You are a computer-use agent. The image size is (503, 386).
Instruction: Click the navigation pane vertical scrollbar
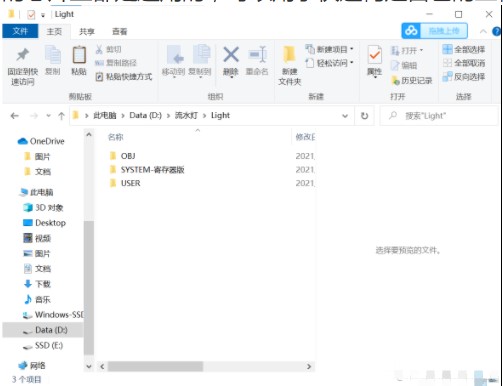point(89,287)
